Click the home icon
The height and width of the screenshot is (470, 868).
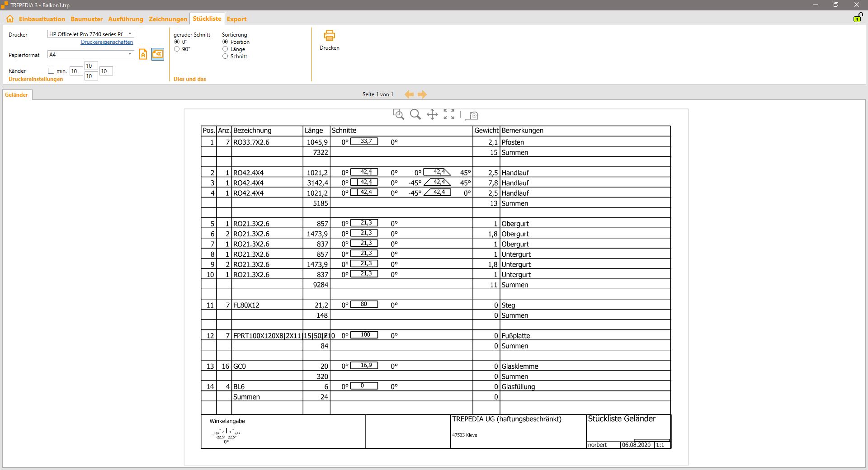(x=10, y=19)
